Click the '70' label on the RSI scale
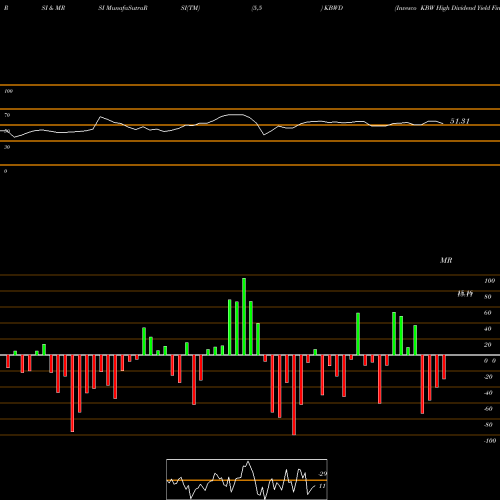The height and width of the screenshot is (500, 500). 7,115
